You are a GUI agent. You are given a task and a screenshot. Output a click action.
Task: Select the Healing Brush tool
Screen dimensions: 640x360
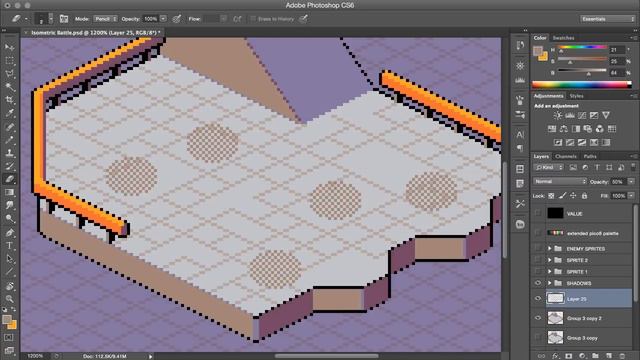[9, 127]
